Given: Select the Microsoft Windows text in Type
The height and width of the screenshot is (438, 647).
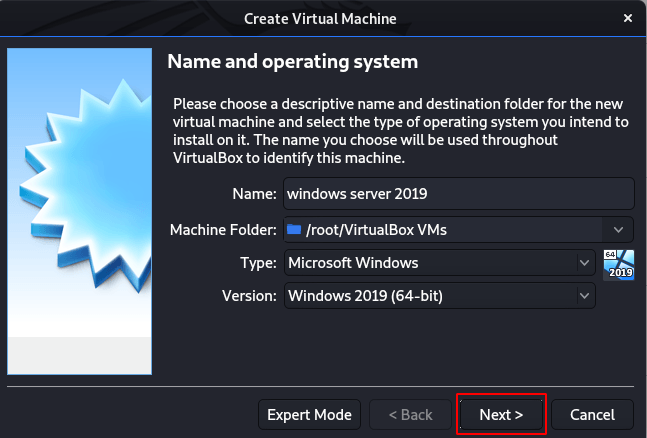Looking at the screenshot, I should (352, 263).
